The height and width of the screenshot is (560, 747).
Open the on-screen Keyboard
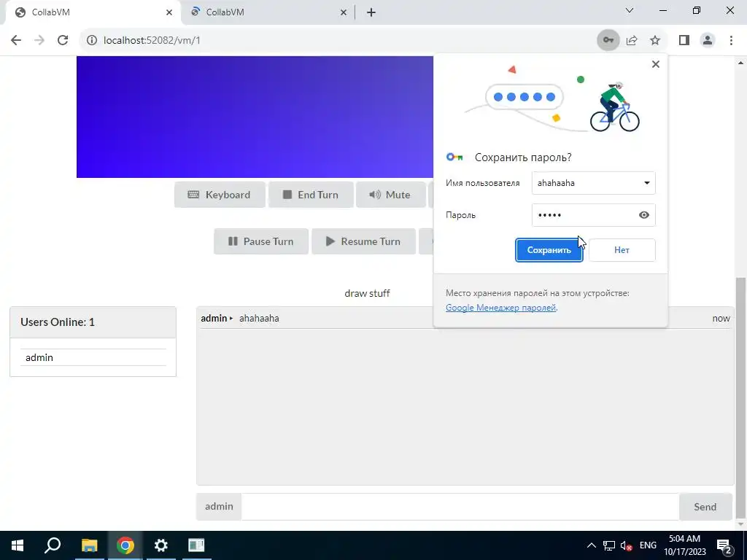220,194
